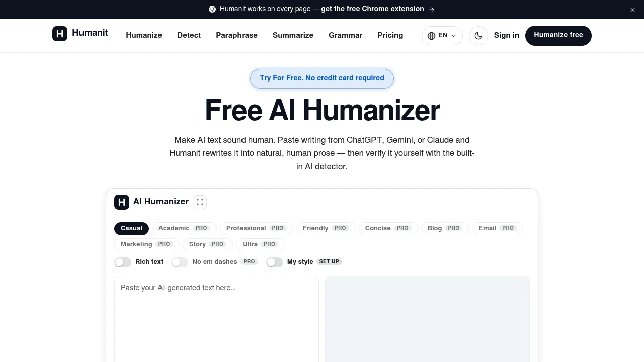Click Sign in

pyautogui.click(x=507, y=35)
